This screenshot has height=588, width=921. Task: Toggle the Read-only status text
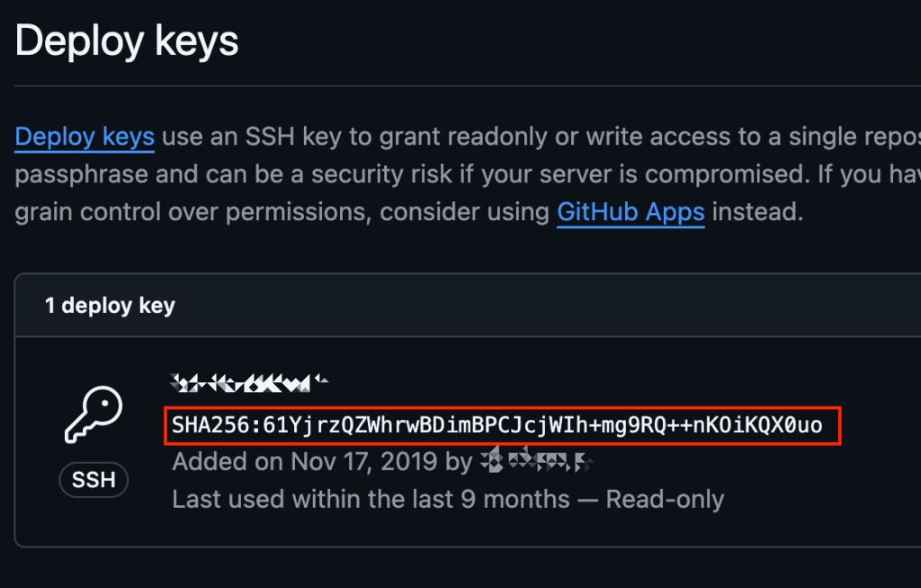point(665,499)
